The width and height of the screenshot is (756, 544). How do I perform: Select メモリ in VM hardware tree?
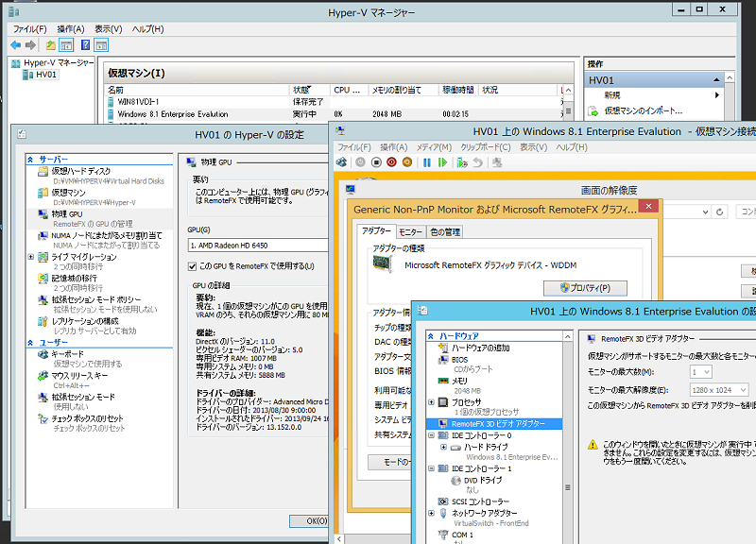tap(459, 381)
